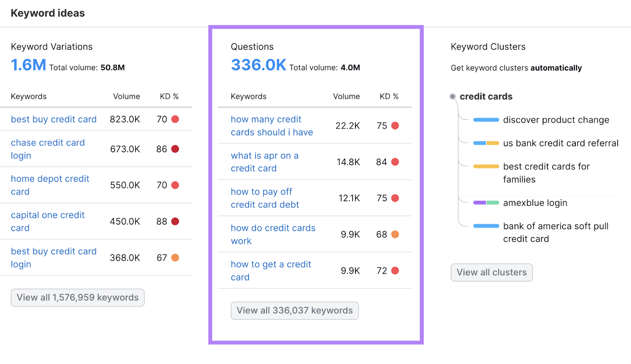Click the Questions heading
Viewport: 631px width, 364px height.
(x=252, y=47)
